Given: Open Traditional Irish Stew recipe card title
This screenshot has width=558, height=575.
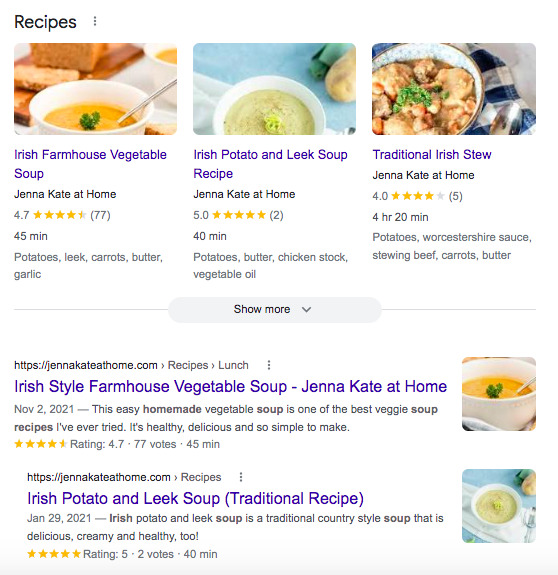Looking at the screenshot, I should click(x=432, y=154).
